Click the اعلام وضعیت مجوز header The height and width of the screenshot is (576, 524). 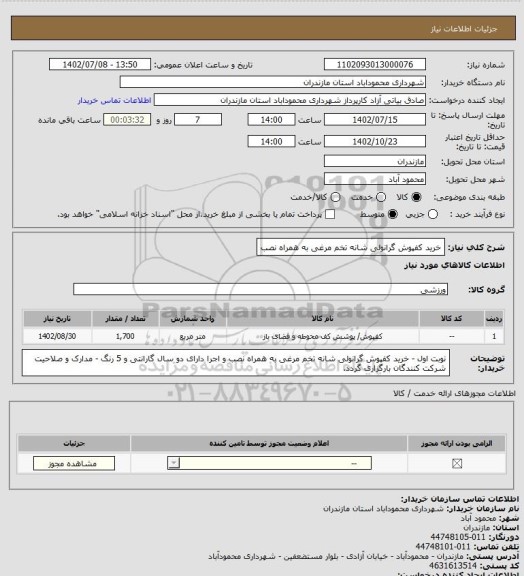pos(269,443)
